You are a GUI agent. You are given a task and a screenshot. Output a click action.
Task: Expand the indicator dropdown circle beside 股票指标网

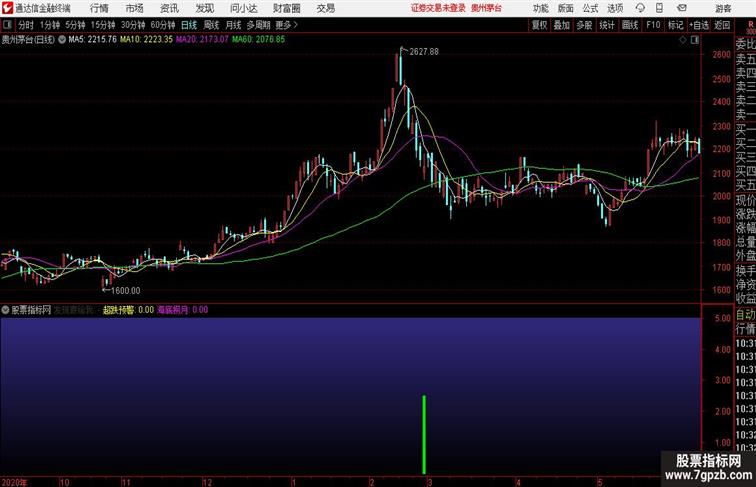5,310
